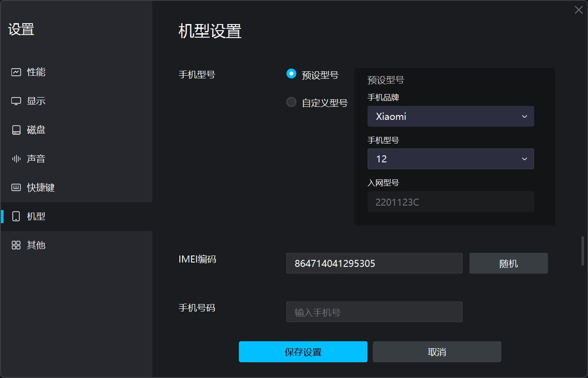Click the Shortcuts (快捷键) keyboard icon
Image resolution: width=588 pixels, height=378 pixels.
pos(16,188)
